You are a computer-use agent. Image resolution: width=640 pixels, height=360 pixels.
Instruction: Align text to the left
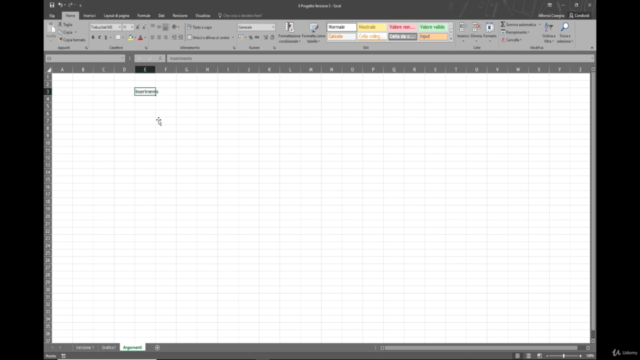pyautogui.click(x=152, y=38)
